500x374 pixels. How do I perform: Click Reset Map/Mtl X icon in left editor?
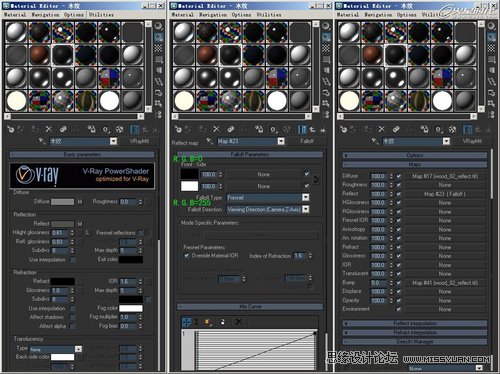tap(49, 129)
